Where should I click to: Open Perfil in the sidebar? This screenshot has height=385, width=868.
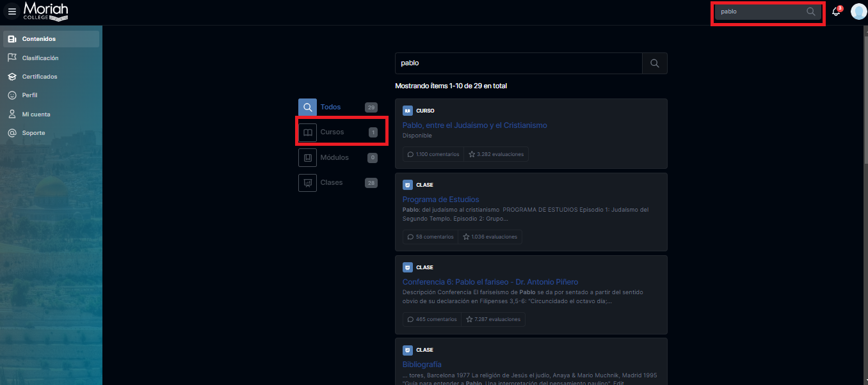29,95
